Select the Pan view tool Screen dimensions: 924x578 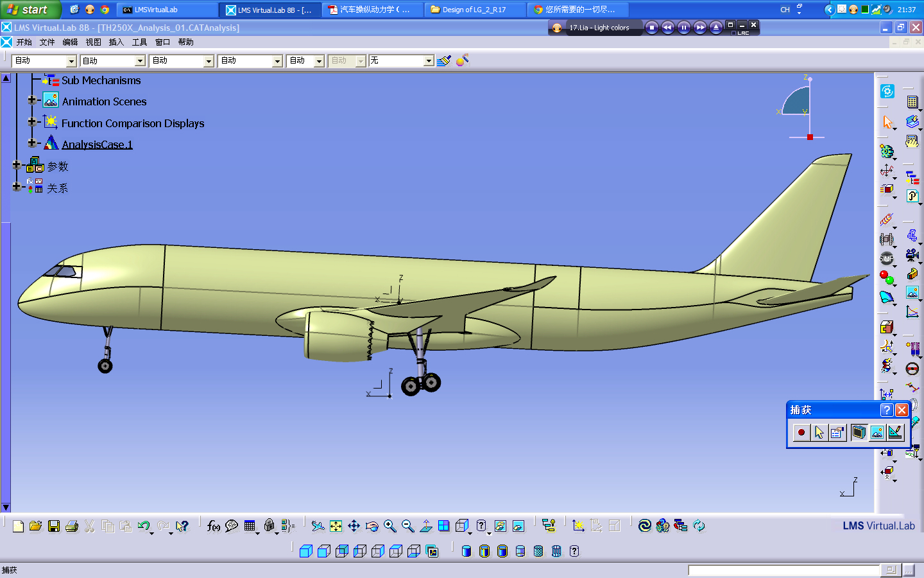354,526
